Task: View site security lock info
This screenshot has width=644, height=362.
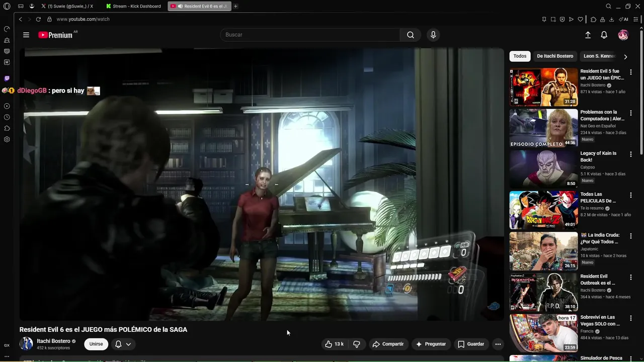Action: click(x=49, y=19)
